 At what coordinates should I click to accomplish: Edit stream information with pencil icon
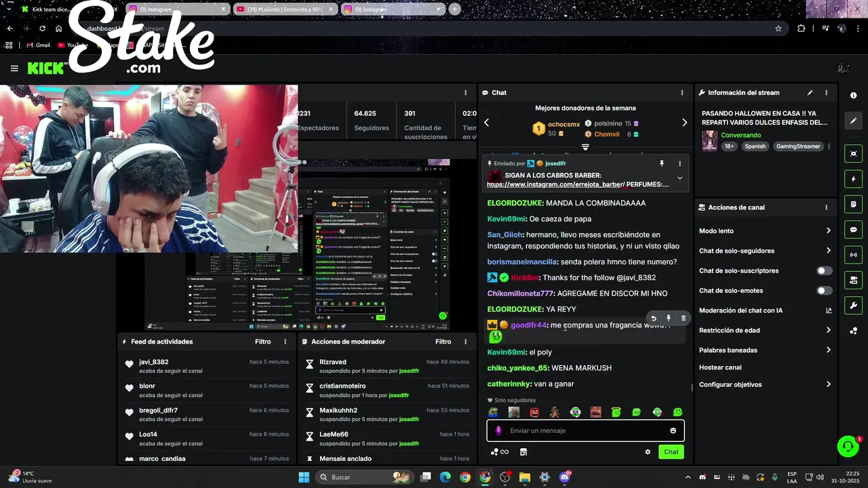tap(810, 93)
